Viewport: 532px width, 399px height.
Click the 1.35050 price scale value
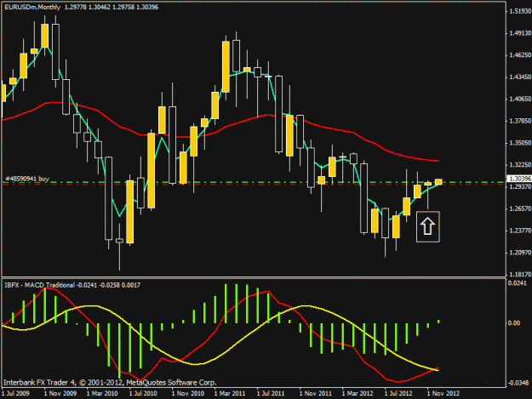[x=520, y=143]
